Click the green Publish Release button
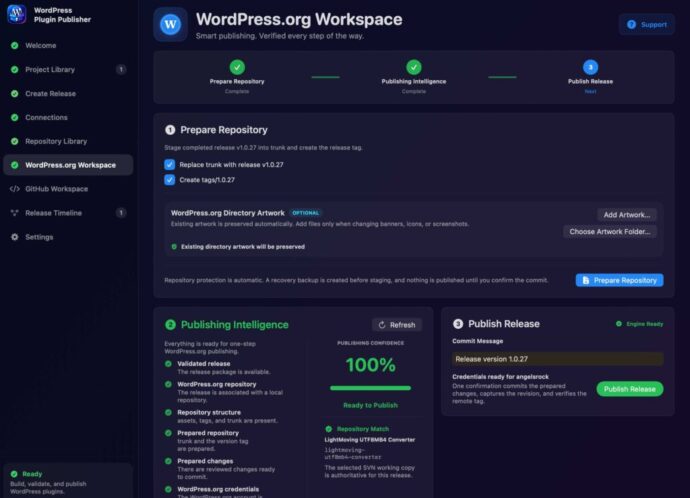The image size is (690, 498). point(630,389)
